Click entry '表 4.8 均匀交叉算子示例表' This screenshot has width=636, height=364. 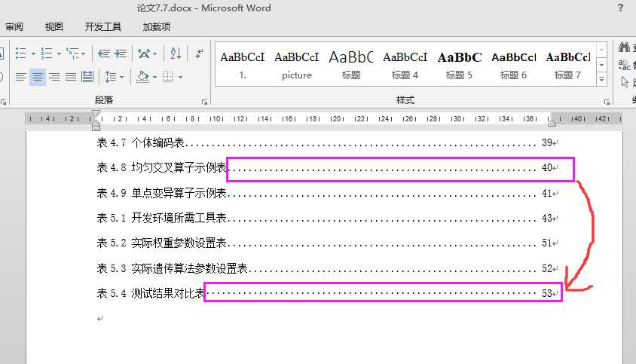tap(161, 167)
